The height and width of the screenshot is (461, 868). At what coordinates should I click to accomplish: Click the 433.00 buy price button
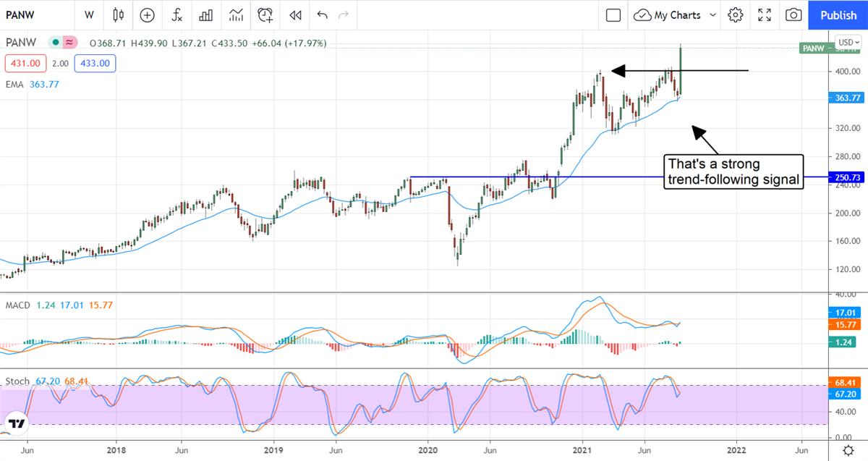click(x=95, y=64)
